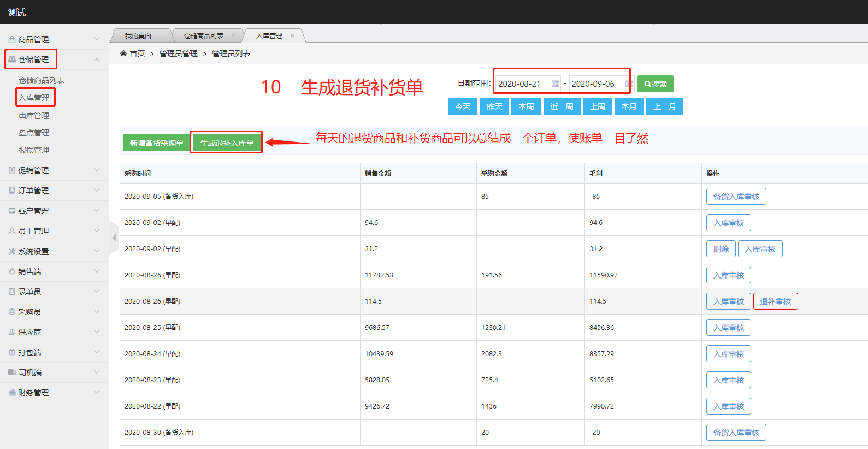Image resolution: width=868 pixels, height=449 pixels.
Task: Click the green 搜索 button
Action: 655,84
